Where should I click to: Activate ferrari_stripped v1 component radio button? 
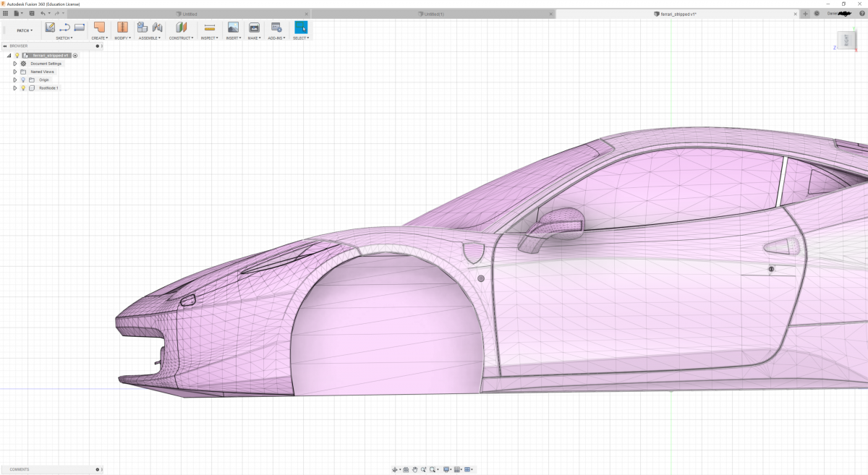tap(75, 56)
